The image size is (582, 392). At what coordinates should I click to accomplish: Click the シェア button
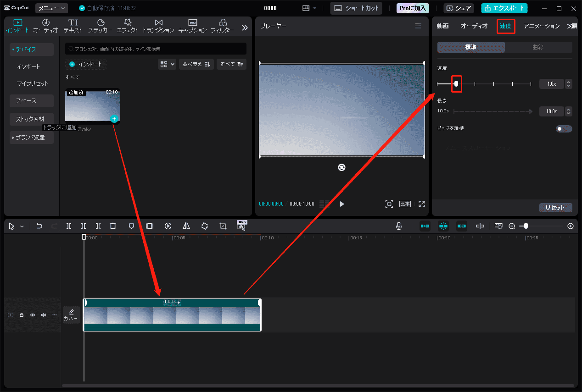(x=459, y=8)
